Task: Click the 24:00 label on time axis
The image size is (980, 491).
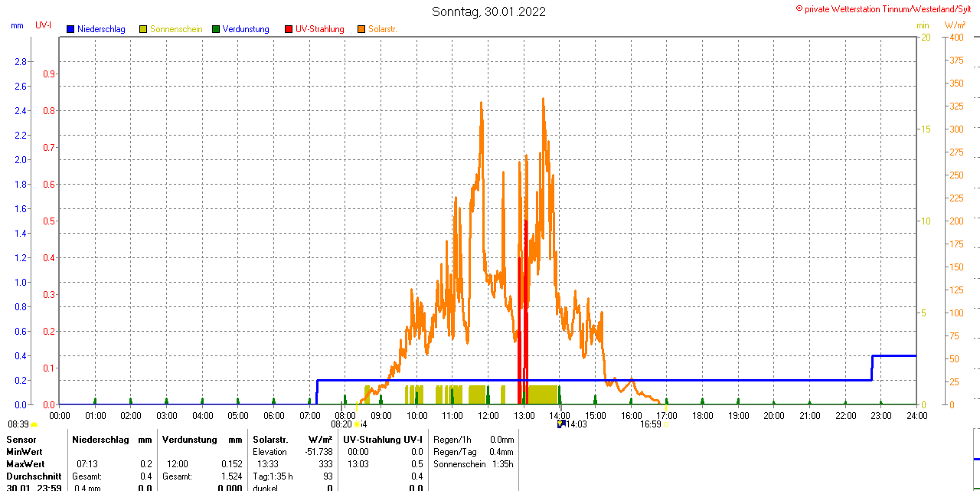Action: point(916,415)
